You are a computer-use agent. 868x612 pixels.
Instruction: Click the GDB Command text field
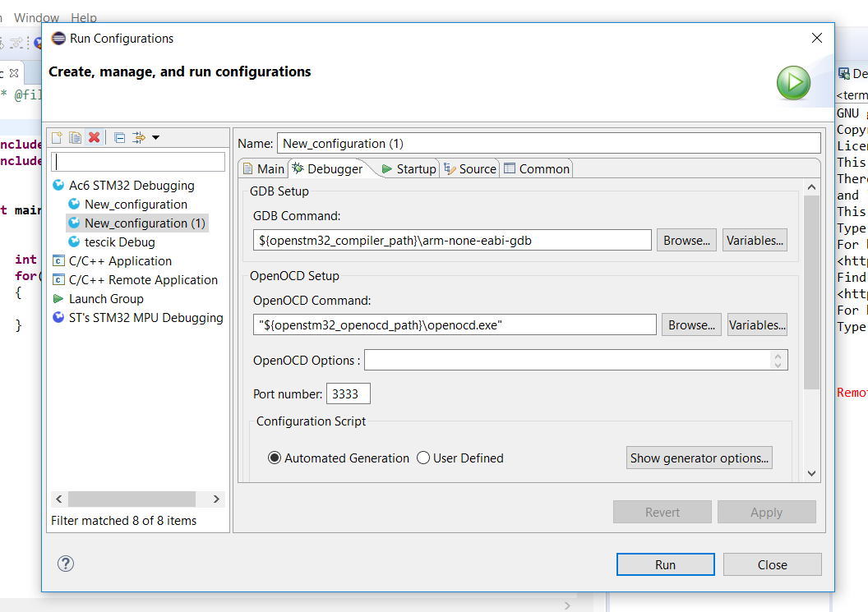pyautogui.click(x=452, y=240)
